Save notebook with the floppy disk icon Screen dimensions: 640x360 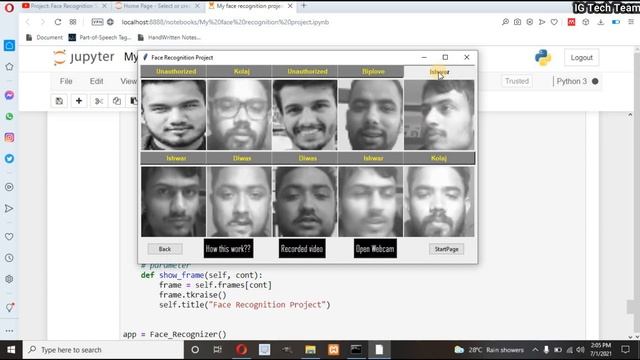[59, 101]
